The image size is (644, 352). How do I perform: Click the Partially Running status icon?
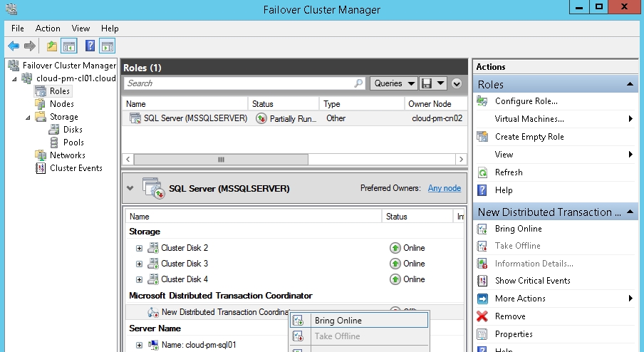click(x=261, y=119)
